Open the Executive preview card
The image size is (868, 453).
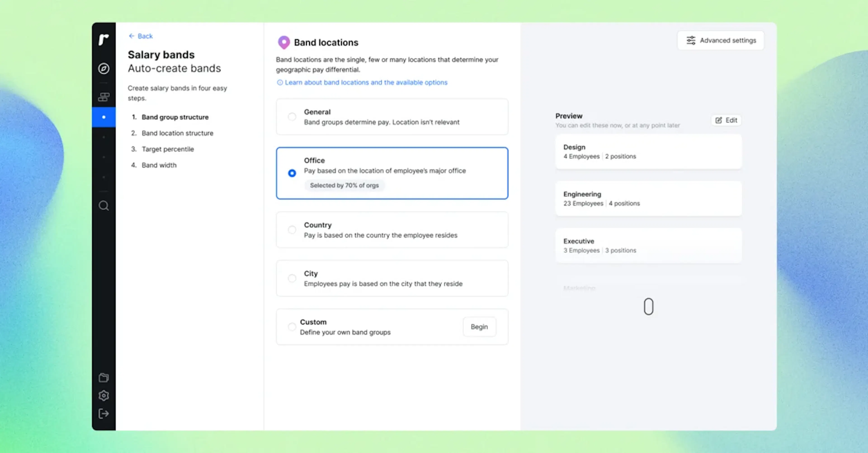tap(648, 246)
